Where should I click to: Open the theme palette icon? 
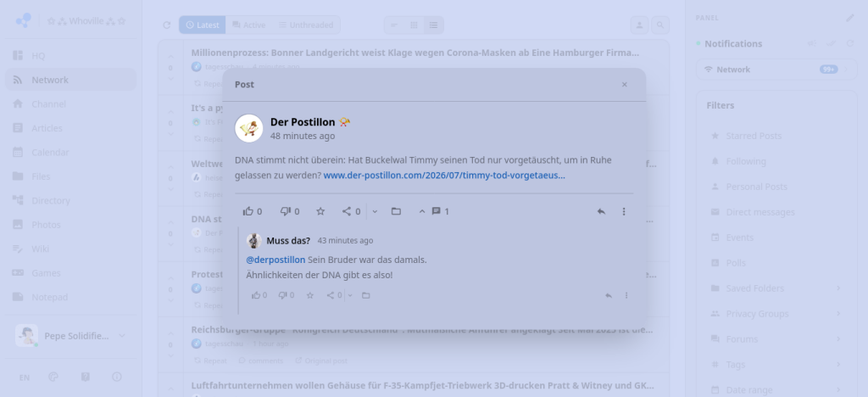pyautogui.click(x=53, y=377)
